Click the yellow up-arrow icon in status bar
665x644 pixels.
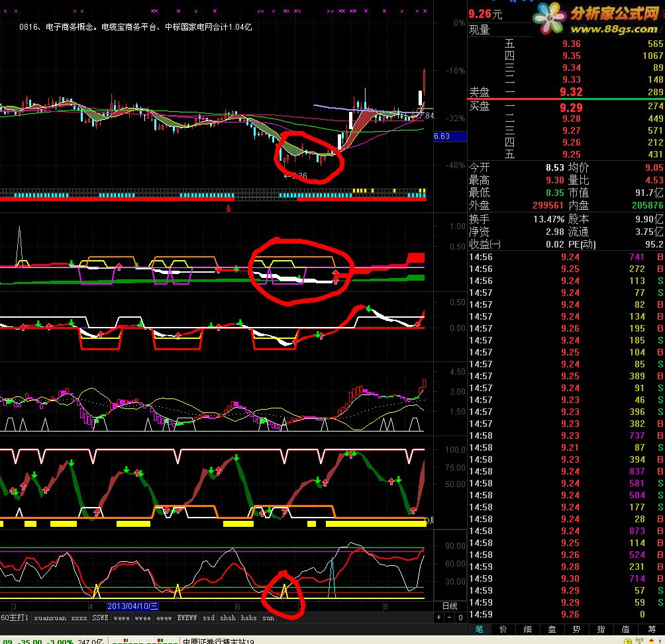pos(628,641)
